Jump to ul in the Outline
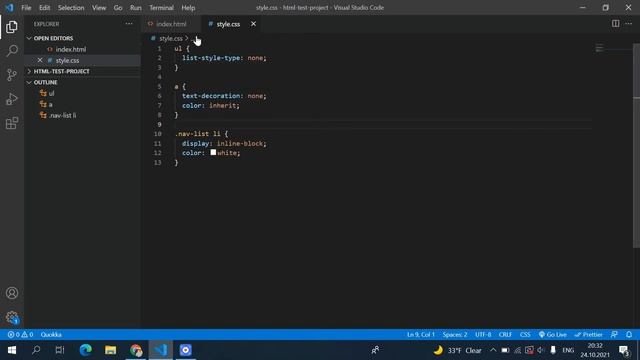The width and height of the screenshot is (640, 360). (51, 93)
